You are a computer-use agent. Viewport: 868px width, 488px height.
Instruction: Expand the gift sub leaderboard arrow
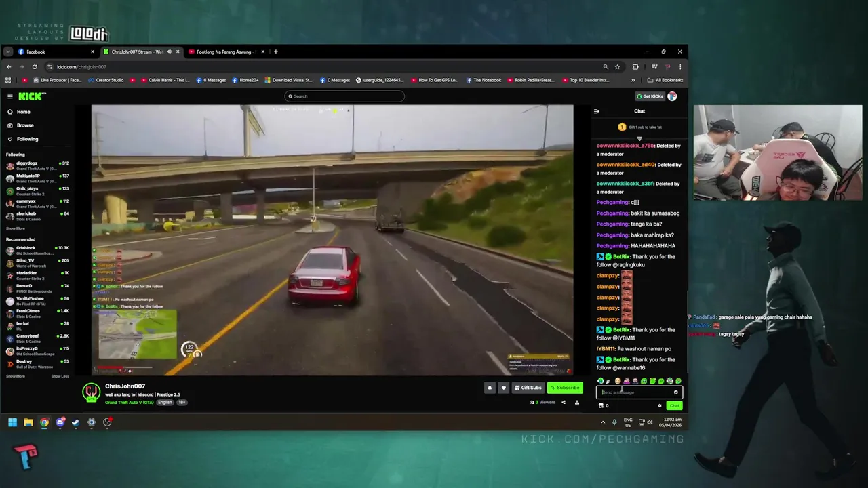point(639,138)
